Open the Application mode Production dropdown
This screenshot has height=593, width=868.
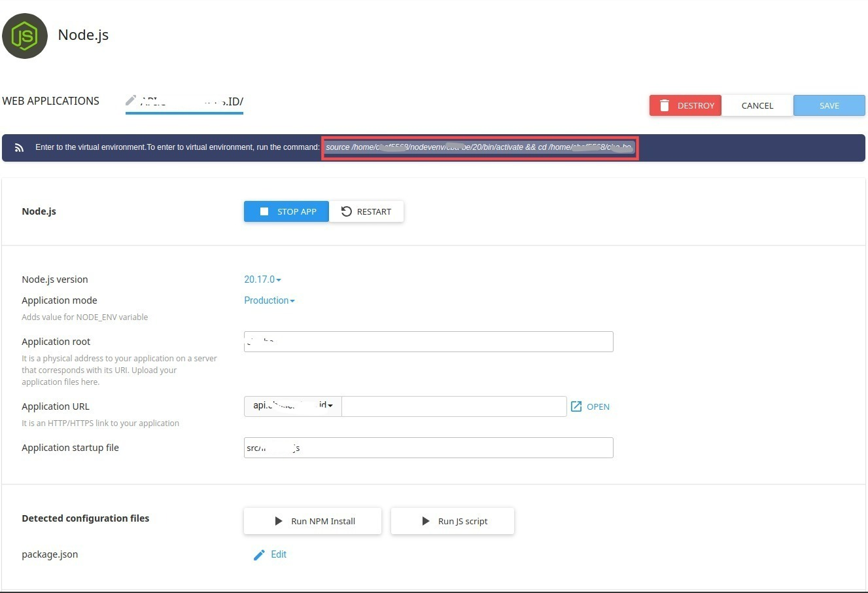pyautogui.click(x=269, y=300)
